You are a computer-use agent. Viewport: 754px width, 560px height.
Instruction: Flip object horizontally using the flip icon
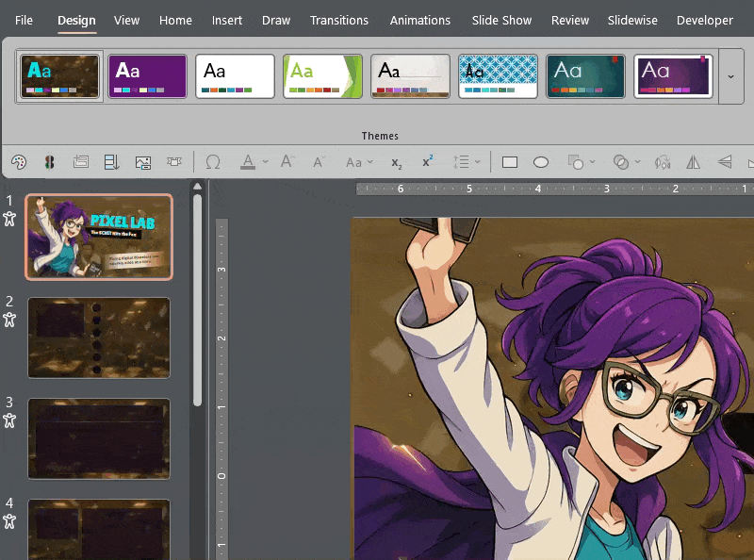(x=693, y=162)
